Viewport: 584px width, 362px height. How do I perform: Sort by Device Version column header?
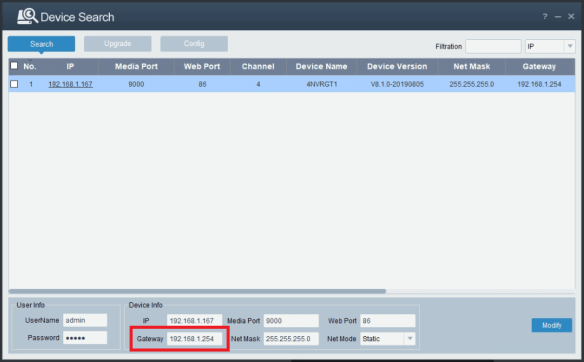(397, 67)
